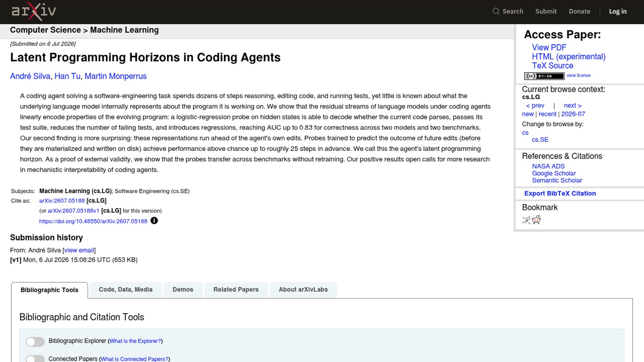Click the View PDF link
The width and height of the screenshot is (644, 362).
[549, 48]
